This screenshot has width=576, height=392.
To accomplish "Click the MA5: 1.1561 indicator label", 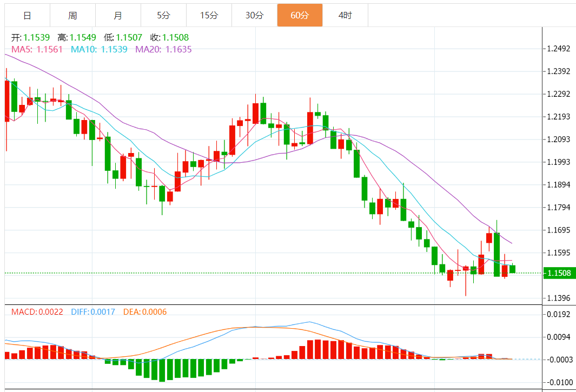I will (37, 49).
